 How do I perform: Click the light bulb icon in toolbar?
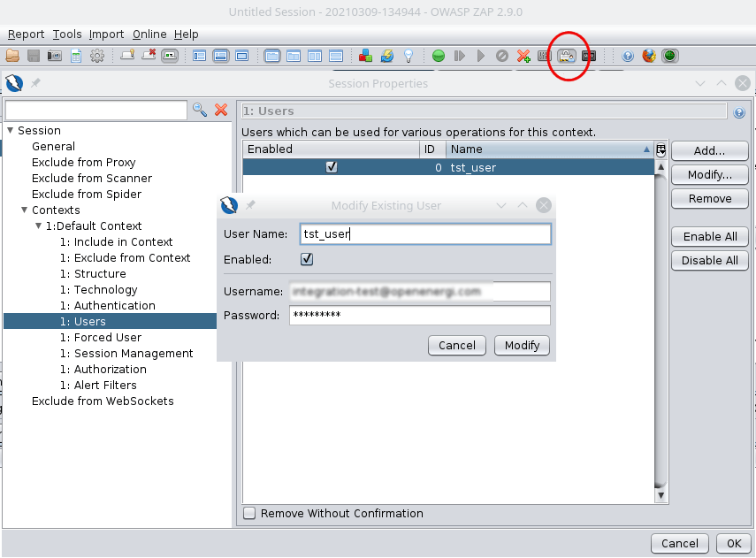click(409, 56)
